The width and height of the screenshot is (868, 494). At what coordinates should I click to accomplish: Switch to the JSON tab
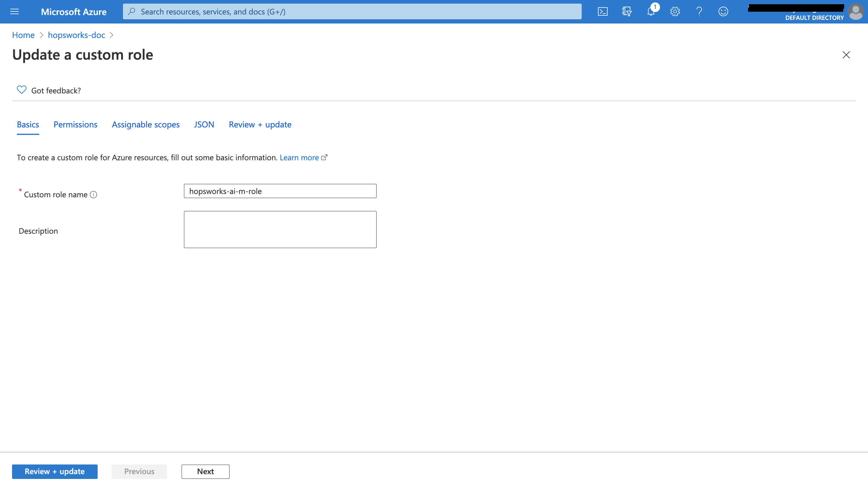204,124
